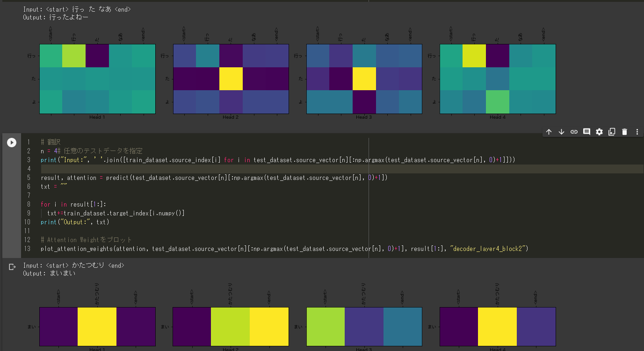Click 'Output: まいまい' output text
This screenshot has width=644, height=351.
click(49, 273)
